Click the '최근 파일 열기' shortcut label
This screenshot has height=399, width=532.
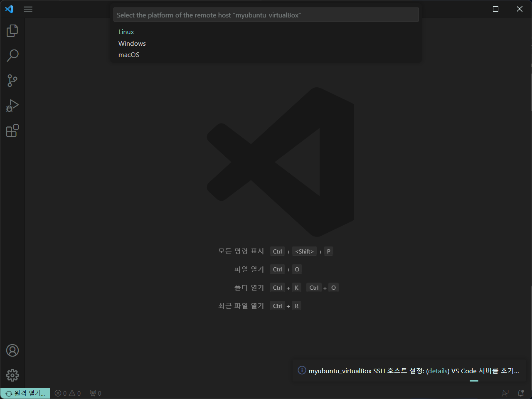(241, 306)
